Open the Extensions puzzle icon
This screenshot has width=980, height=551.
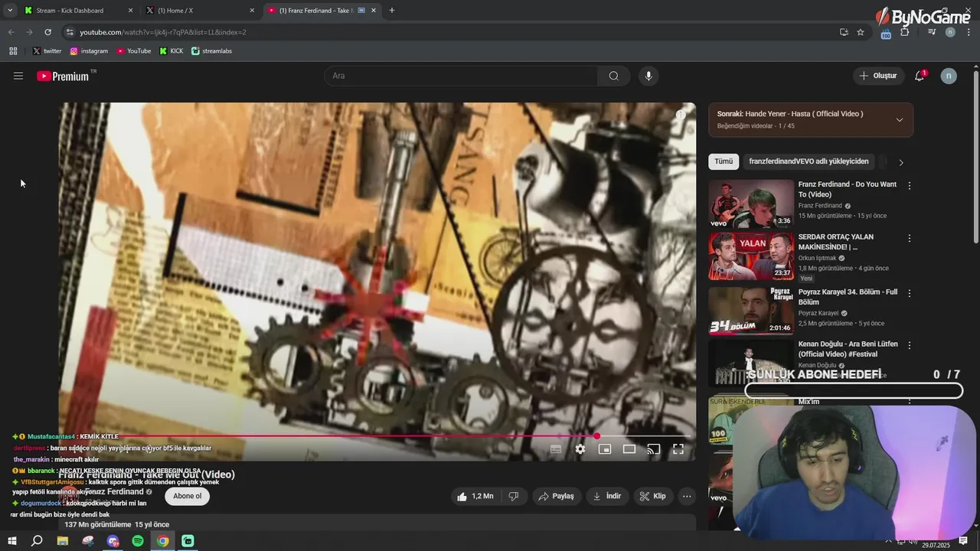(x=905, y=32)
